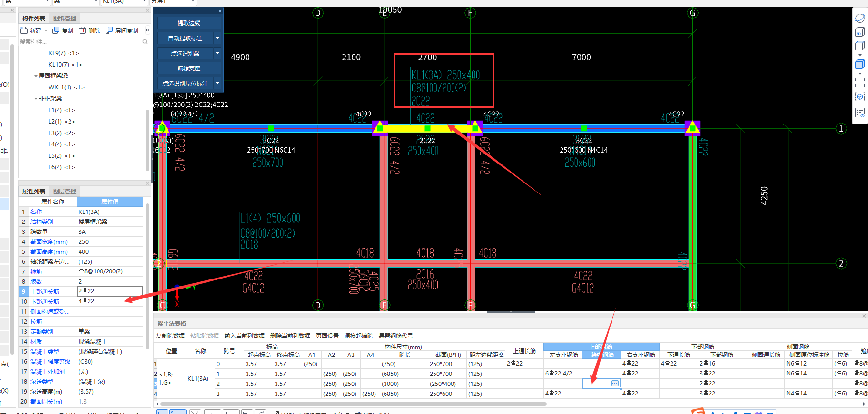Switch to 图层管理 tab
This screenshot has width=868, height=414.
tap(65, 191)
